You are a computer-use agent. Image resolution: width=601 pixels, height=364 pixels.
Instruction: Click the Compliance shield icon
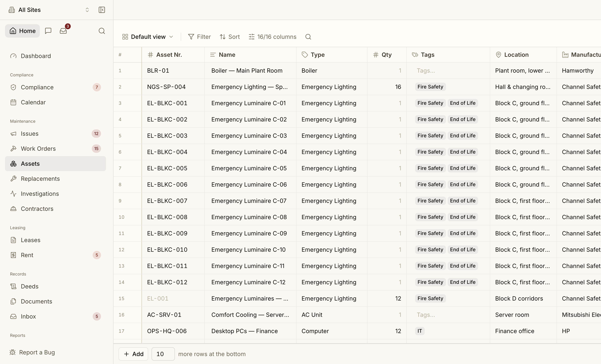tap(13, 87)
